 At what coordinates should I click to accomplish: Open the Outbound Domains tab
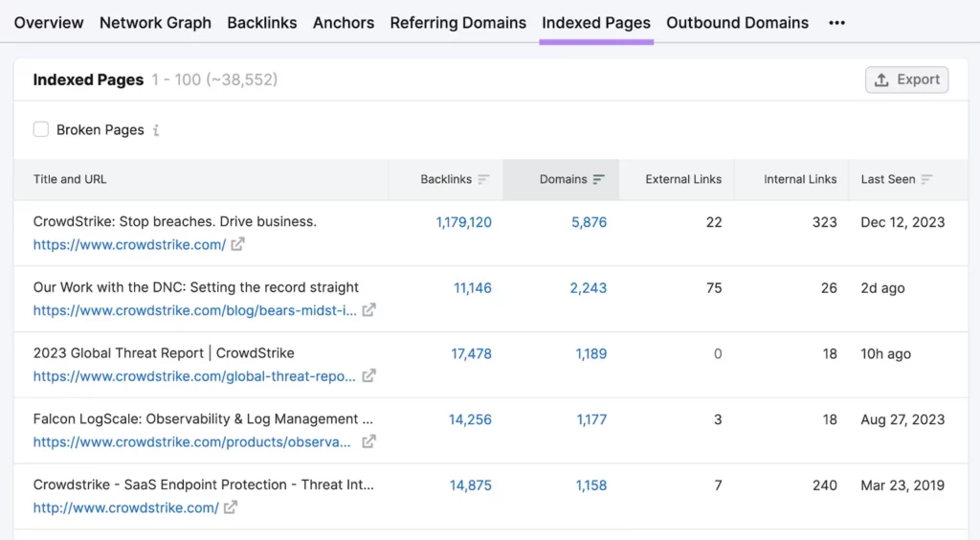point(738,23)
